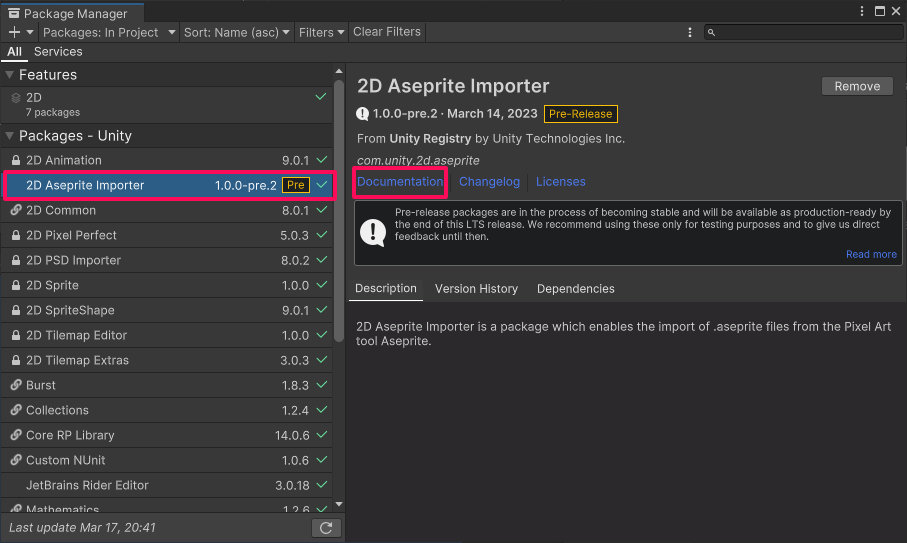The width and height of the screenshot is (907, 543).
Task: Open the Documentation link
Action: (400, 182)
